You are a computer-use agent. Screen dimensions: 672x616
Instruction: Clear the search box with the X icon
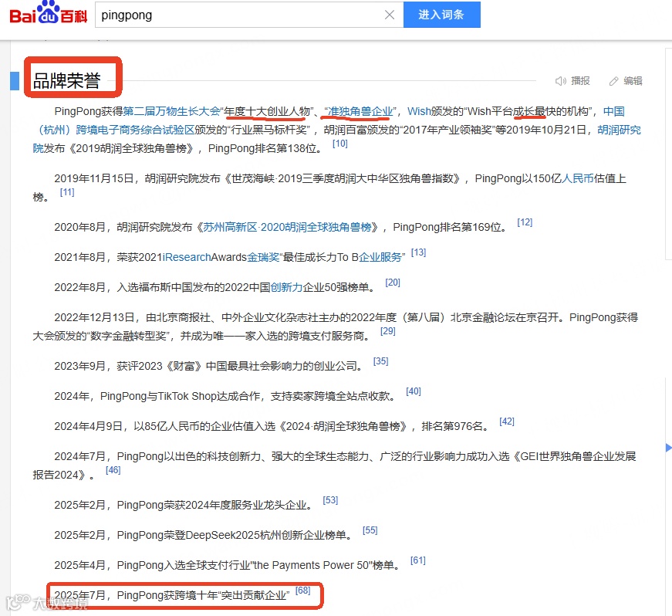[x=389, y=15]
